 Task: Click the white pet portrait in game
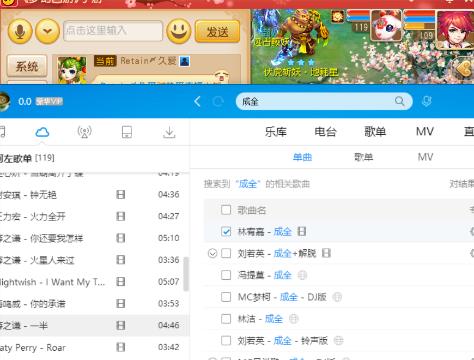point(386,25)
